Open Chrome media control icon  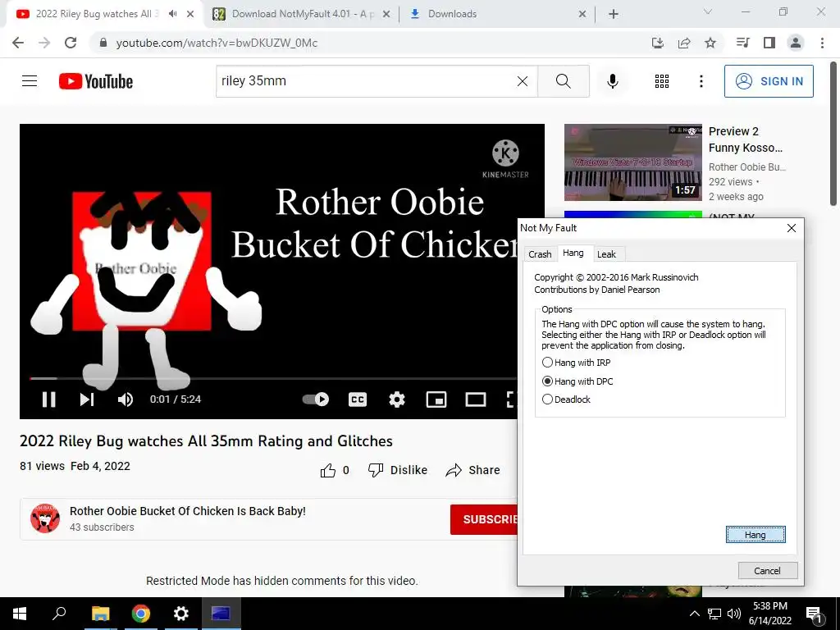click(742, 43)
